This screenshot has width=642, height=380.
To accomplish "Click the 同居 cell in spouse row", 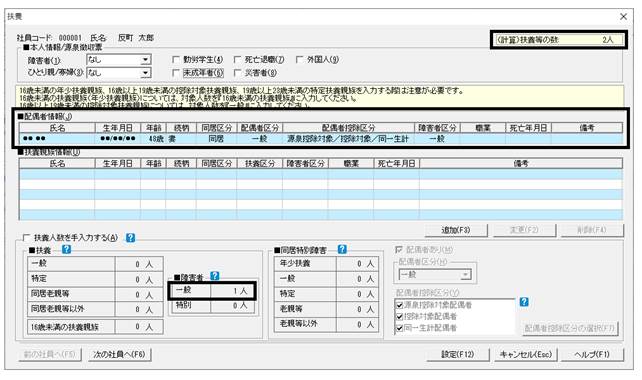I will pos(216,139).
